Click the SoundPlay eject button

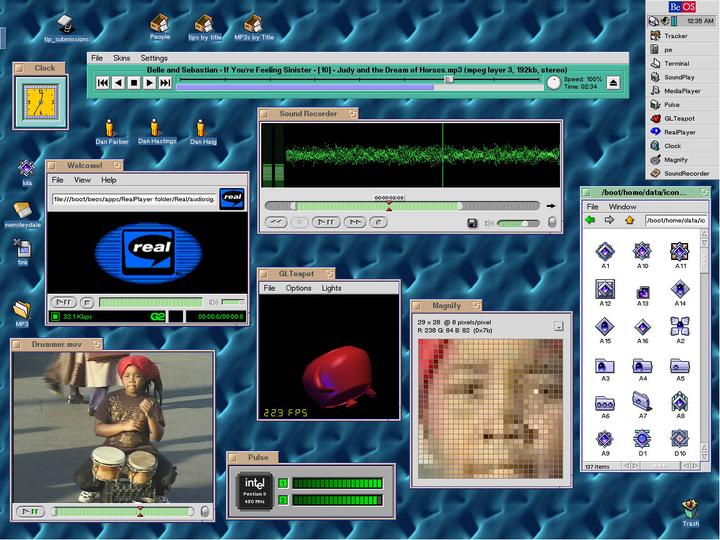pos(613,82)
